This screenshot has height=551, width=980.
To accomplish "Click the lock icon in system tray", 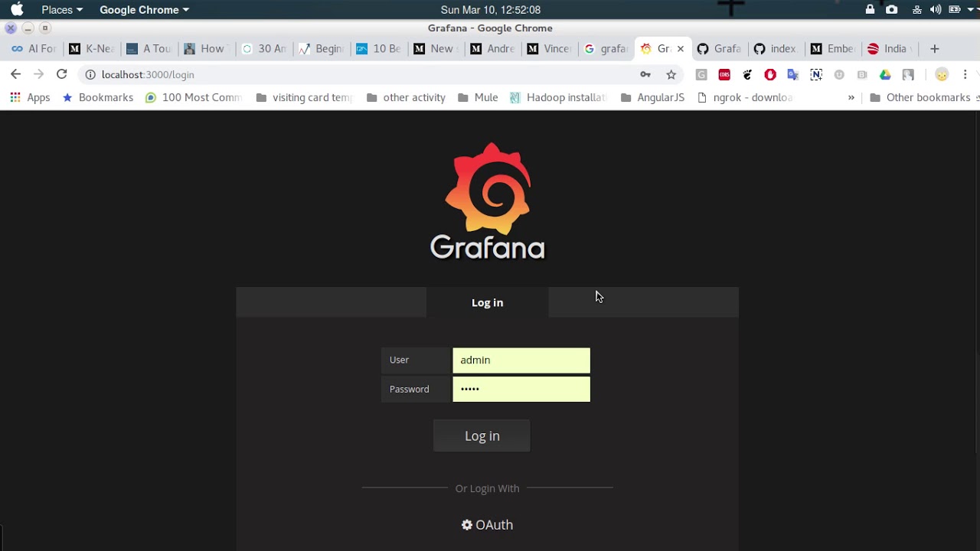I will [870, 9].
